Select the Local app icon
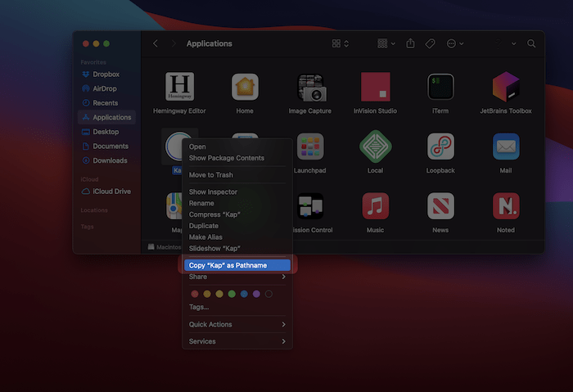 (x=375, y=146)
